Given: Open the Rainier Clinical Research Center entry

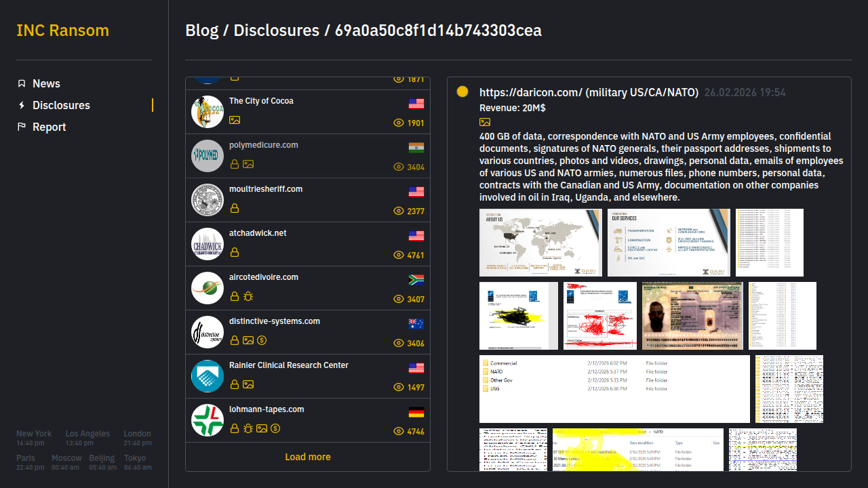Looking at the screenshot, I should (289, 365).
